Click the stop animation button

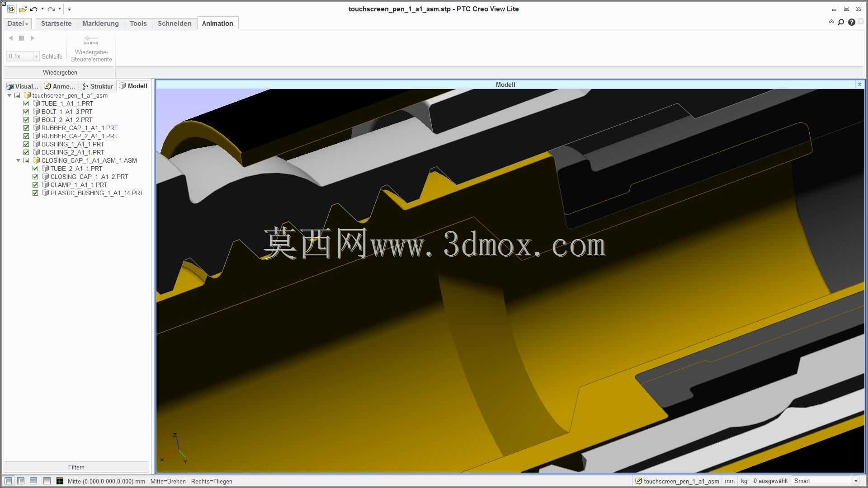[x=21, y=38]
